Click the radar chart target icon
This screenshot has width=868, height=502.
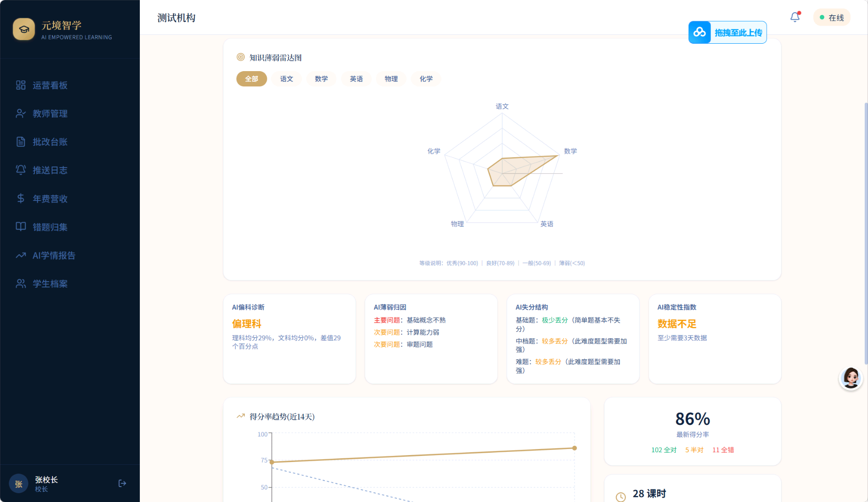[x=241, y=57]
